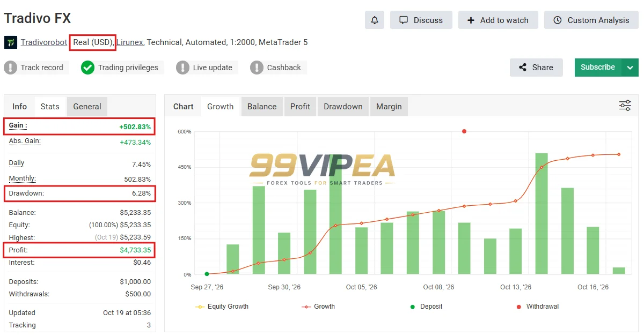Click Cashback warning icon
Viewport: 644px width, 336px height.
click(257, 68)
